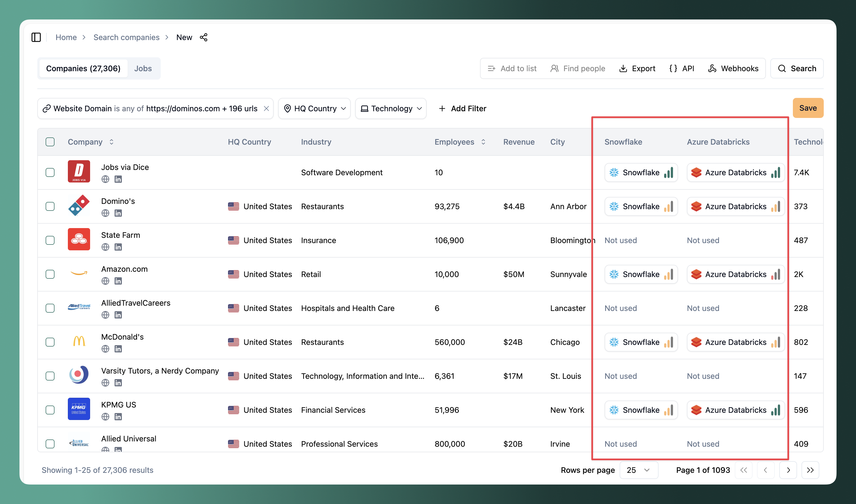Image resolution: width=856 pixels, height=504 pixels.
Task: Open Domino's LinkedIn icon
Action: coord(118,213)
